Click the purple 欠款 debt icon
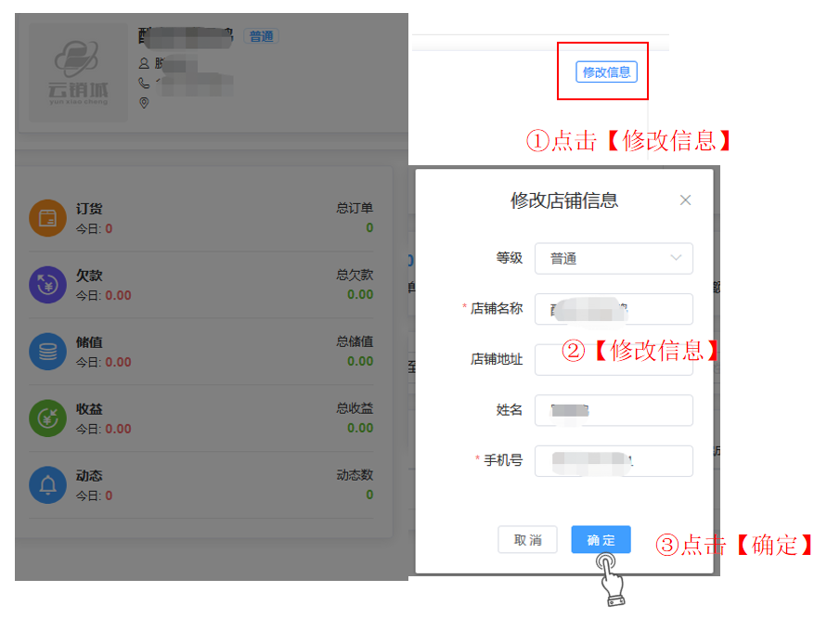840x618 pixels. (47, 285)
